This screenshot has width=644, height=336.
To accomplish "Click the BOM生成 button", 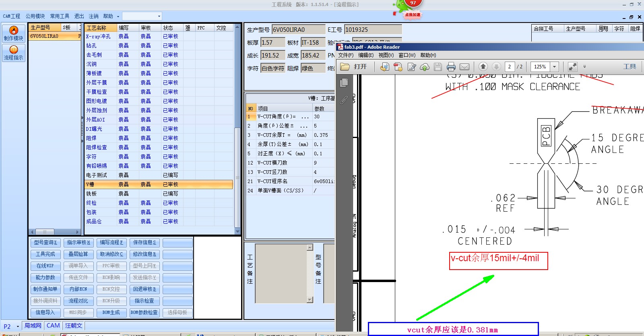I will point(111,313).
